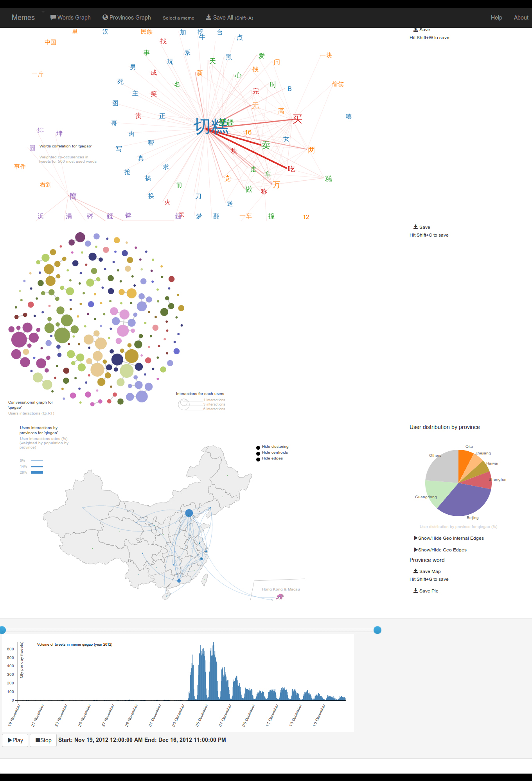Toggle the Hide centroids option
Viewport: 532px width, 781px height.
pyautogui.click(x=258, y=453)
